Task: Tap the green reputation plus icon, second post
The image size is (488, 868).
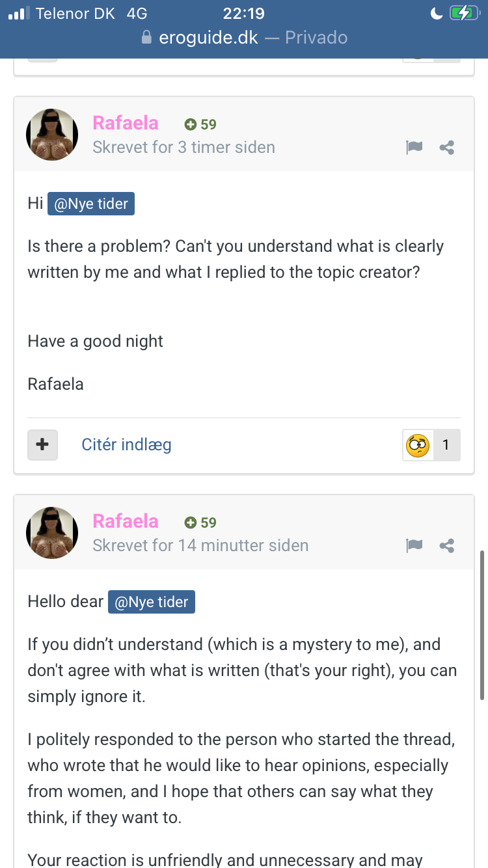Action: [x=190, y=522]
